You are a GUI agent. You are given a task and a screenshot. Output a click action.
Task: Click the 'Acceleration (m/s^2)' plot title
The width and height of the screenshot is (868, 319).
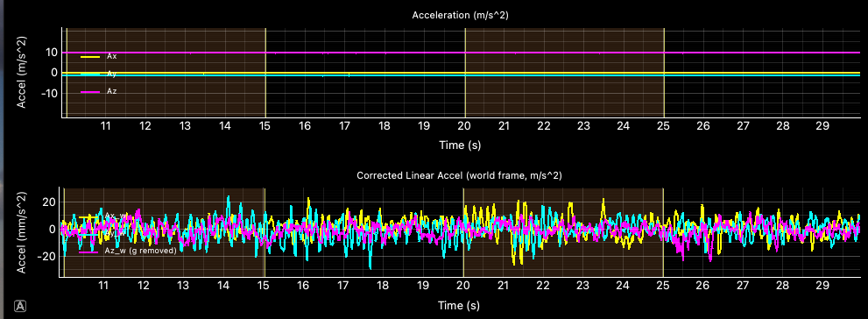tap(460, 16)
